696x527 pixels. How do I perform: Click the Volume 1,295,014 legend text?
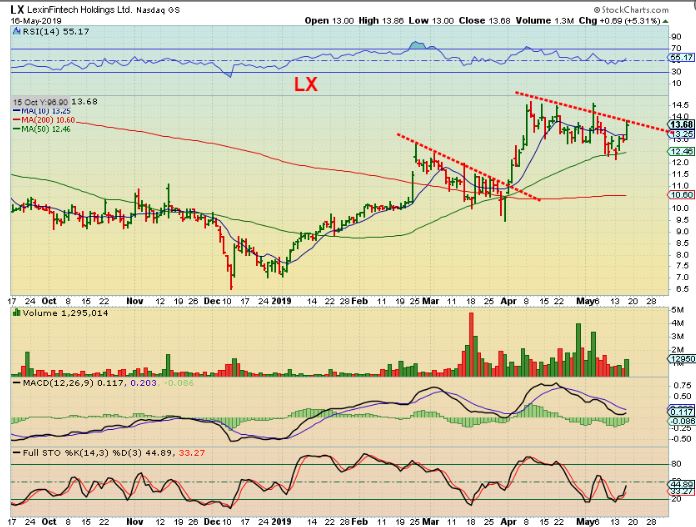[66, 313]
